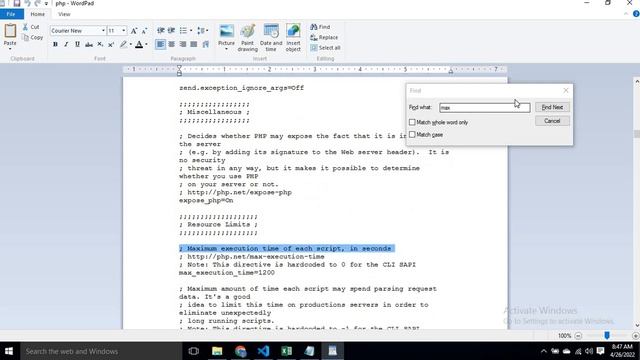Open the bullet list style dropdown
The width and height of the screenshot is (640, 360).
click(191, 31)
